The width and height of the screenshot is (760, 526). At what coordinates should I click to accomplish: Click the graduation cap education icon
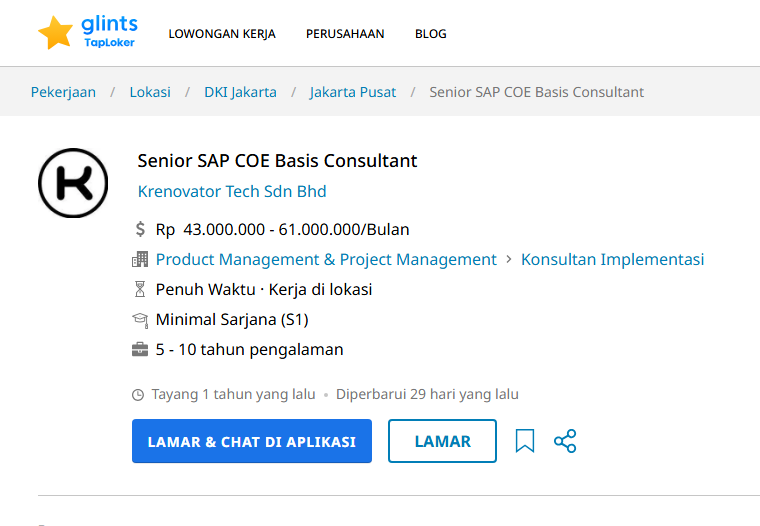pyautogui.click(x=140, y=319)
